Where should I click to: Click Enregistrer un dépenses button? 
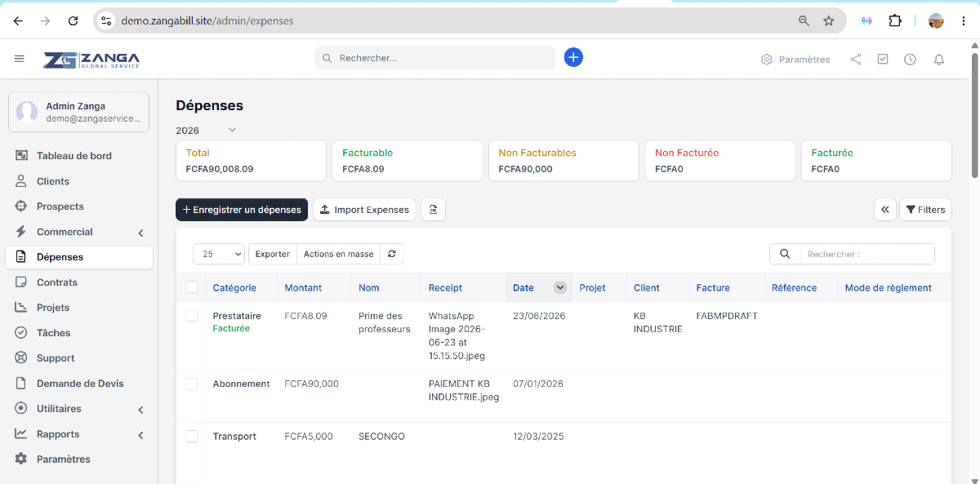tap(242, 210)
